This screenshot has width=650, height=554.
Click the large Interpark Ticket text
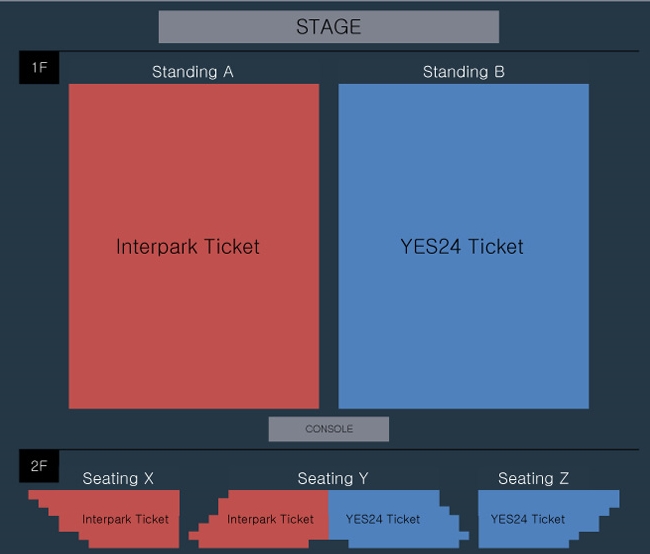point(188,247)
